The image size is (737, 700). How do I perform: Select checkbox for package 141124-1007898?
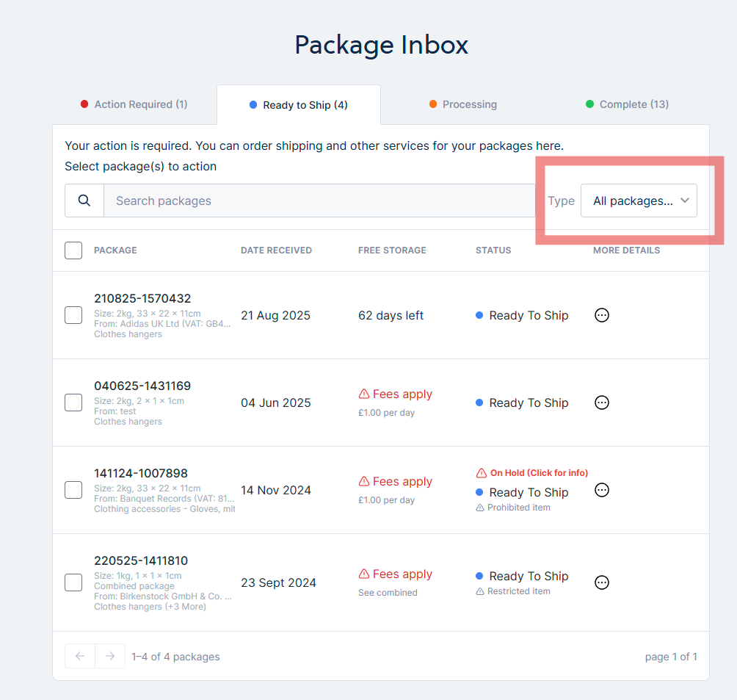(73, 490)
